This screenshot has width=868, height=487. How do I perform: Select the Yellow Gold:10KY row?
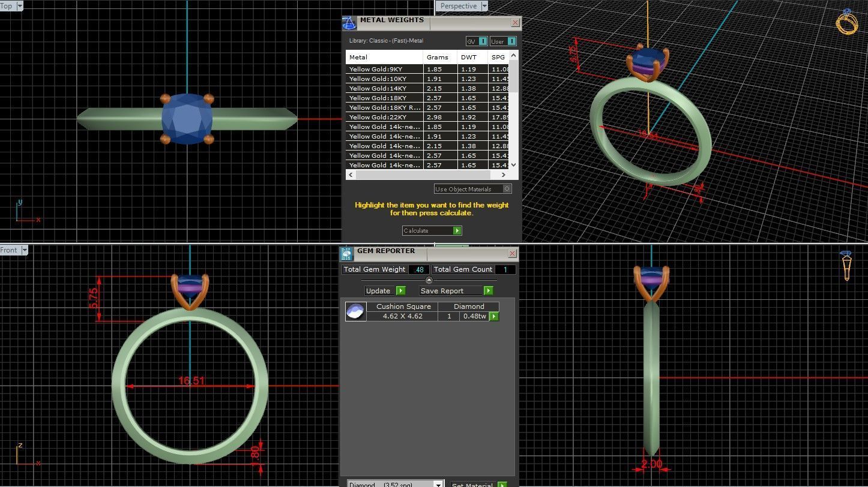click(x=427, y=79)
